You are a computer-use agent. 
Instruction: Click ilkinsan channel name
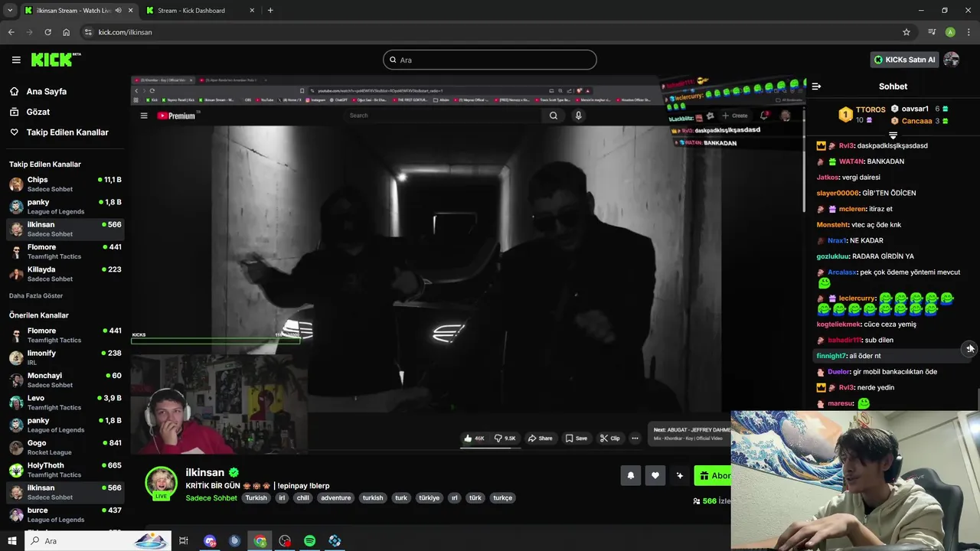[x=205, y=472]
